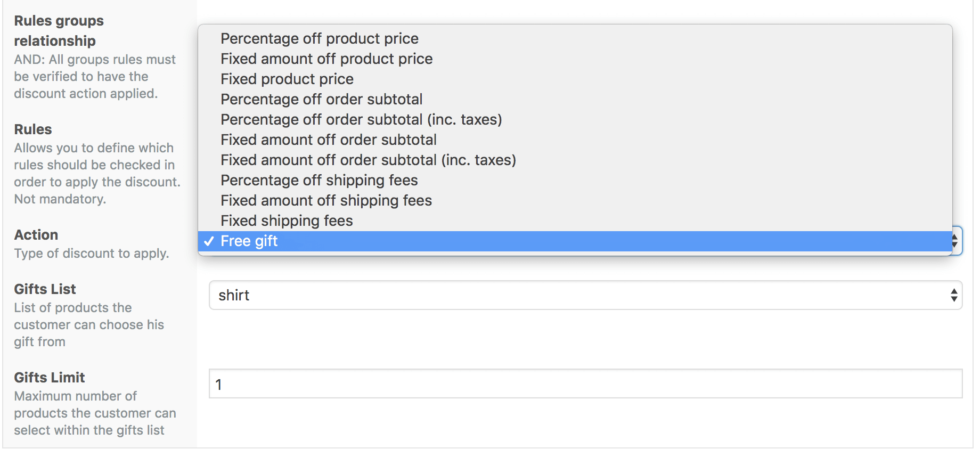Choose Percentage off order subtotal (inc. taxes)
980x457 pixels.
coord(575,119)
